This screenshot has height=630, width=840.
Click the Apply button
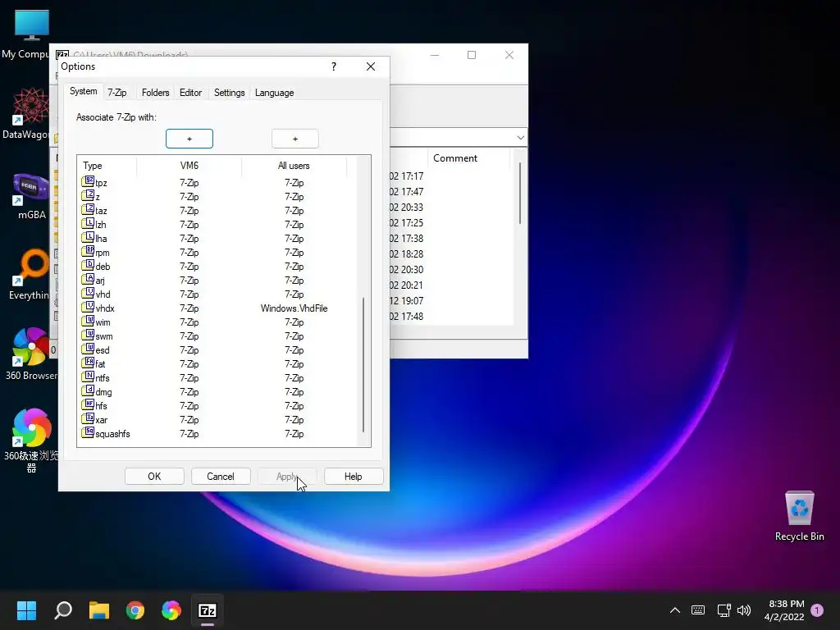pos(287,477)
